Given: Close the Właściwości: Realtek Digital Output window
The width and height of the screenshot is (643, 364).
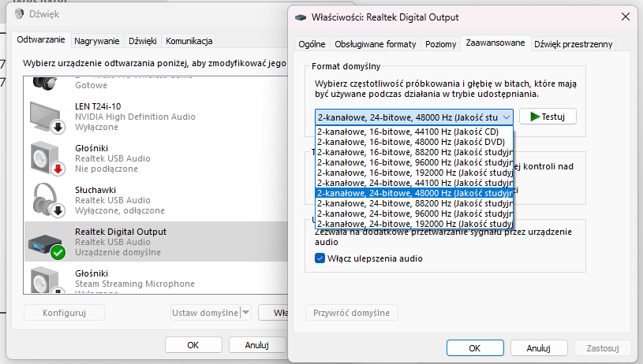Looking at the screenshot, I should pyautogui.click(x=626, y=17).
